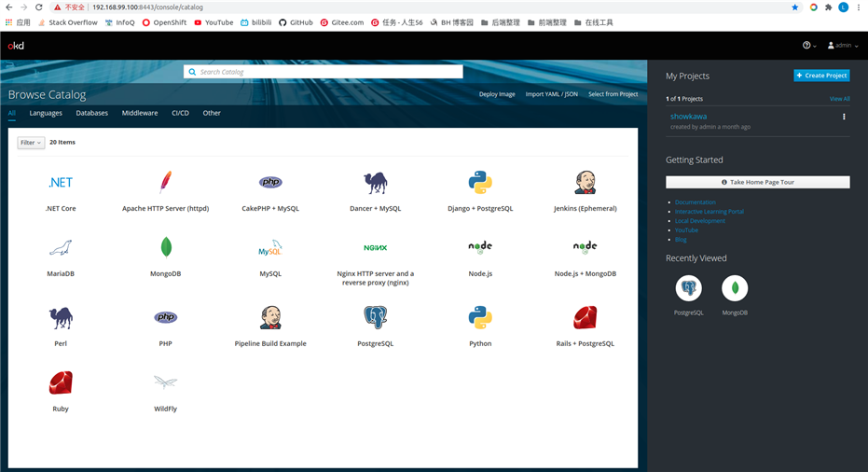Open the Jenkins (Ephemeral) icon
This screenshot has width=868, height=472.
point(586,182)
